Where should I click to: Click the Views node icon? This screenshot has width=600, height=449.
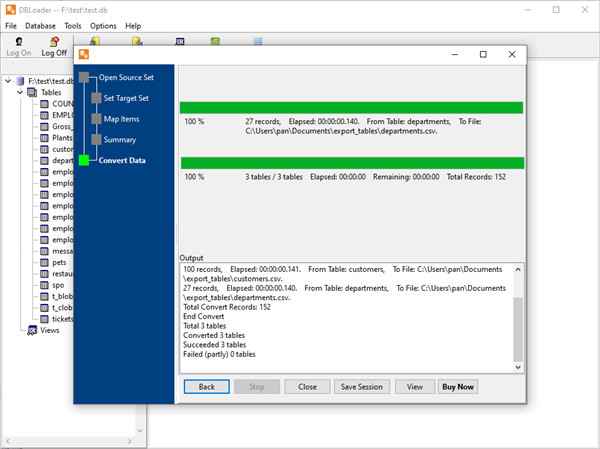31,330
